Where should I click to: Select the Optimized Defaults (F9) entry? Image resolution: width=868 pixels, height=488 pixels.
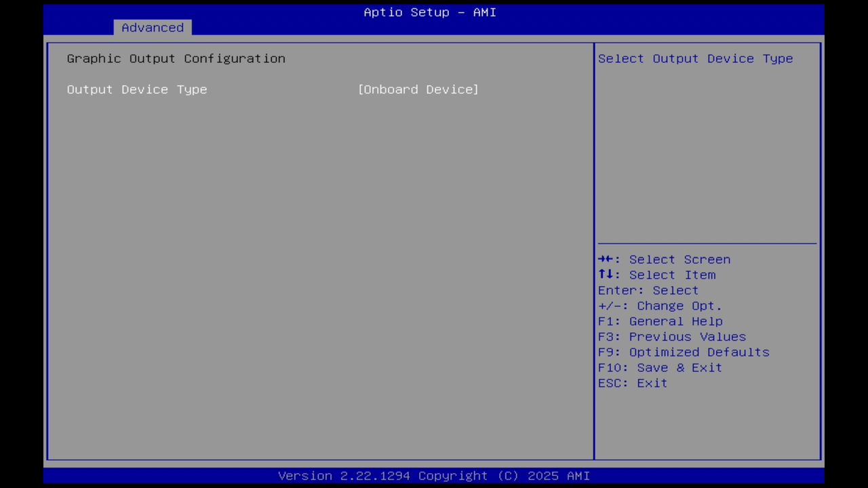(x=683, y=352)
